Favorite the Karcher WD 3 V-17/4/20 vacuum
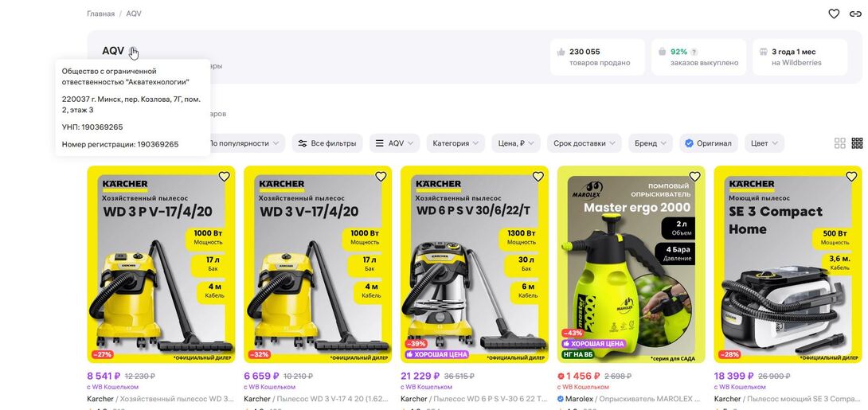 click(x=381, y=177)
